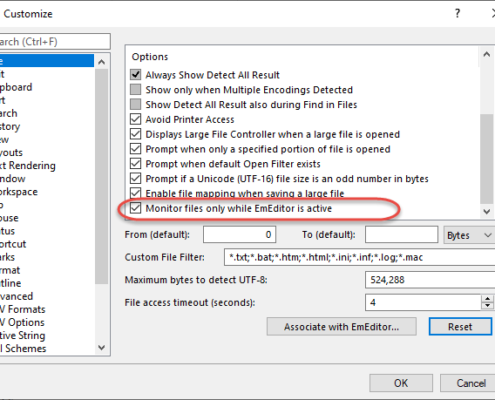The height and width of the screenshot is (400, 495).
Task: Click category list scroll up arrow
Action: [x=102, y=62]
